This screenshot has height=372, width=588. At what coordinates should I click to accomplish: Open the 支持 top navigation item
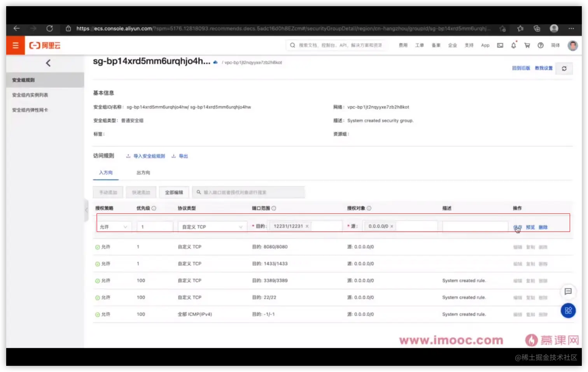(x=469, y=45)
